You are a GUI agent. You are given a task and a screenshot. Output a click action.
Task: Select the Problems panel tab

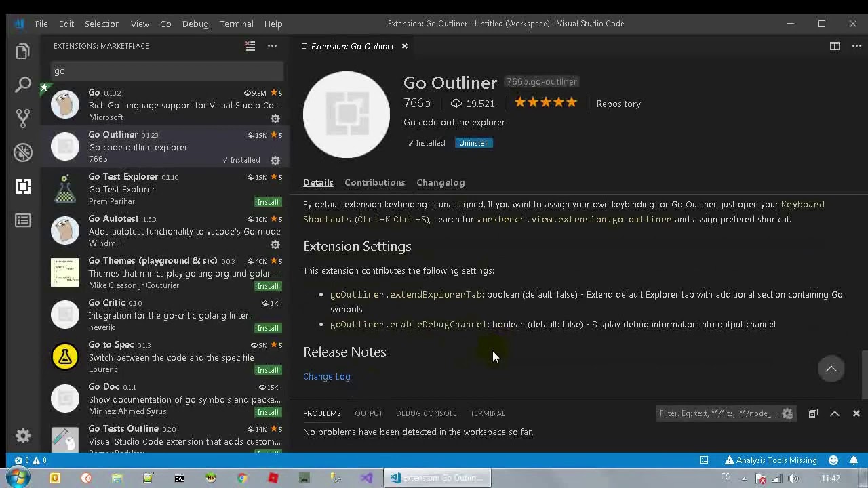(x=322, y=413)
